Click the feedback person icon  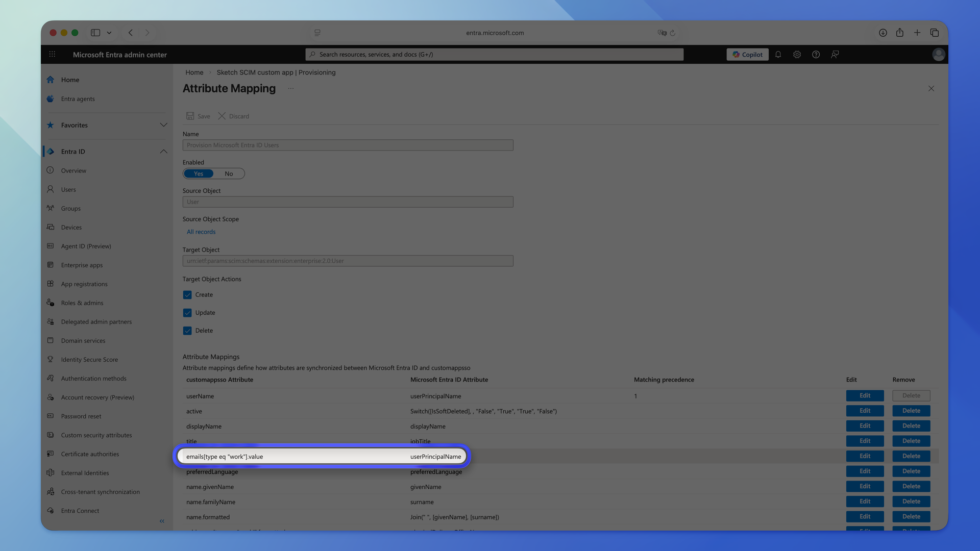[x=835, y=55]
